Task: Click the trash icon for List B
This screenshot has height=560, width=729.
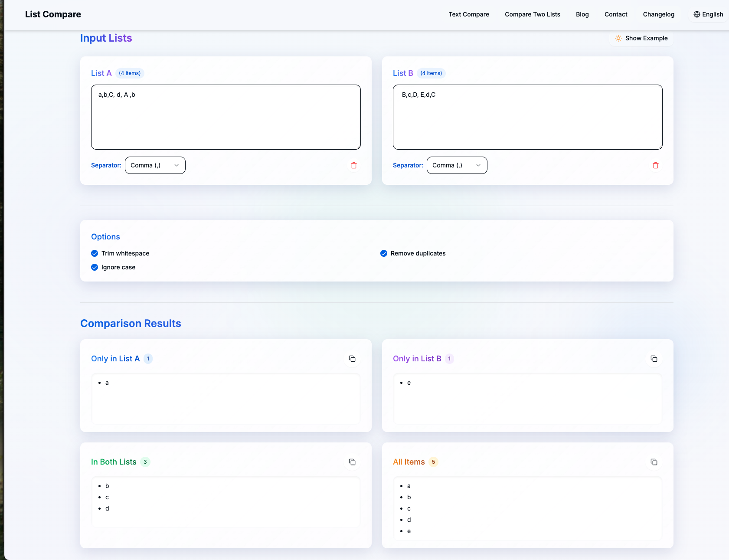Action: click(655, 165)
